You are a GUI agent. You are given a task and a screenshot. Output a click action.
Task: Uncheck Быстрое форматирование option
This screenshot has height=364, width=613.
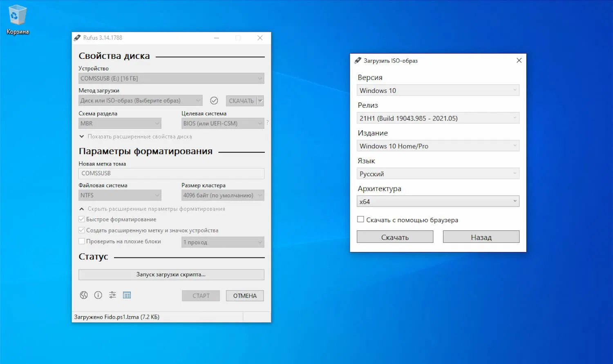pos(81,219)
